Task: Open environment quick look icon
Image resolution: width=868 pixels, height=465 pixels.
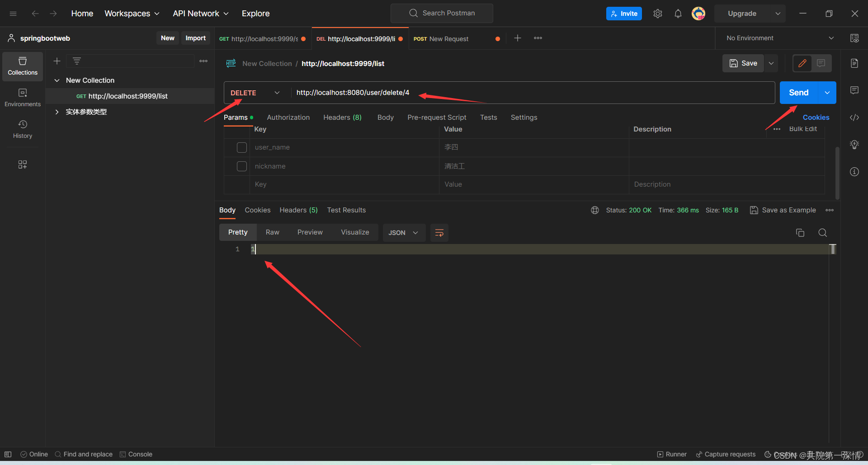Action: point(854,38)
